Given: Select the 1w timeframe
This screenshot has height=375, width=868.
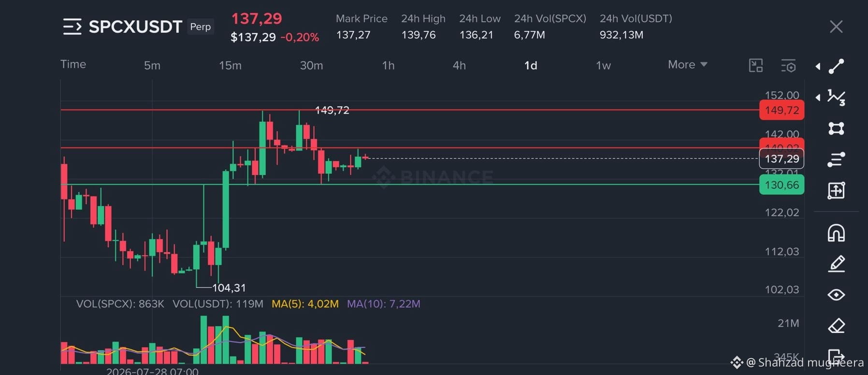Looking at the screenshot, I should (603, 65).
